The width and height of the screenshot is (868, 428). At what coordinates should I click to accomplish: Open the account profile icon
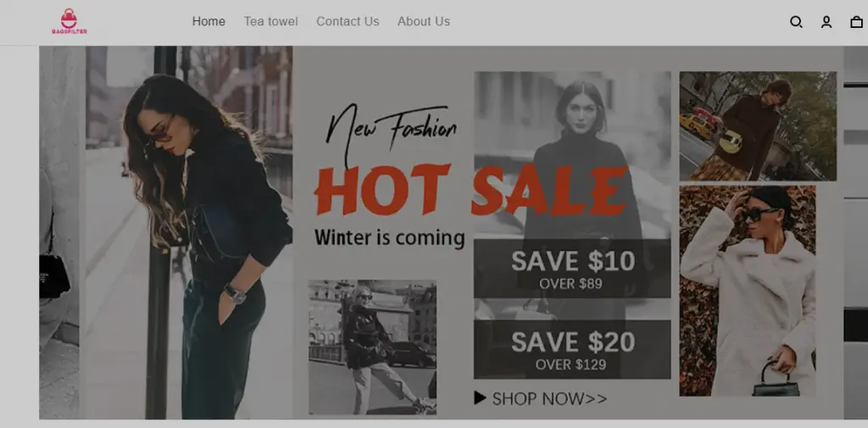click(x=826, y=22)
